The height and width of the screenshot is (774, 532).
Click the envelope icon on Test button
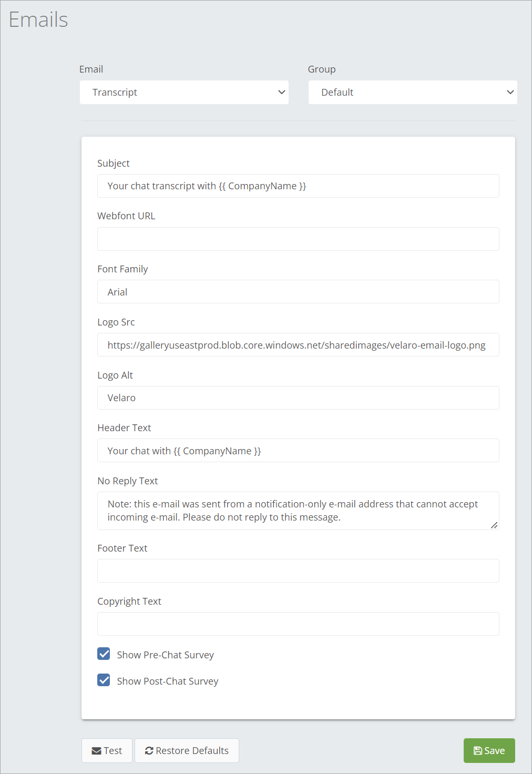click(96, 751)
